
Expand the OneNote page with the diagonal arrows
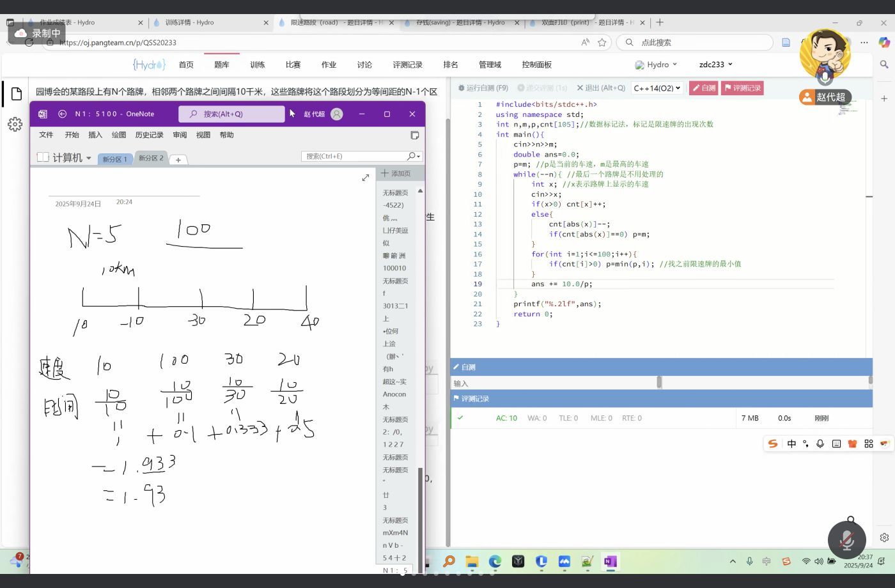point(365,178)
